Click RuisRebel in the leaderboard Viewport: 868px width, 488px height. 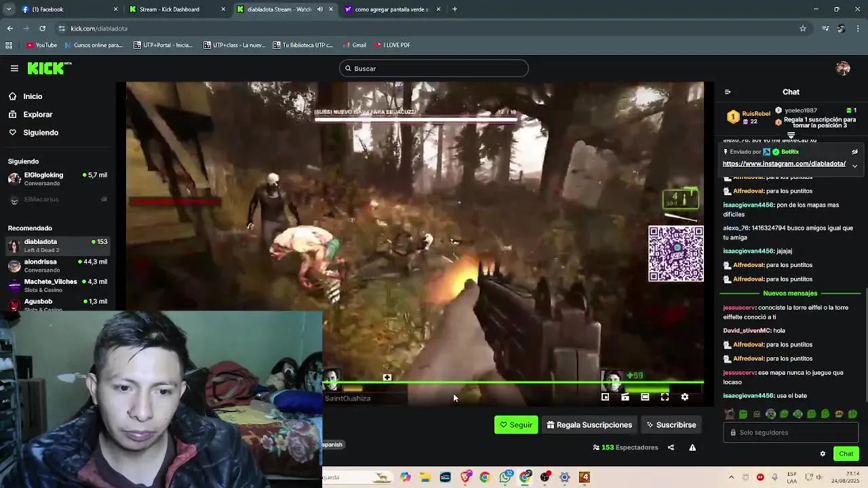coord(756,114)
